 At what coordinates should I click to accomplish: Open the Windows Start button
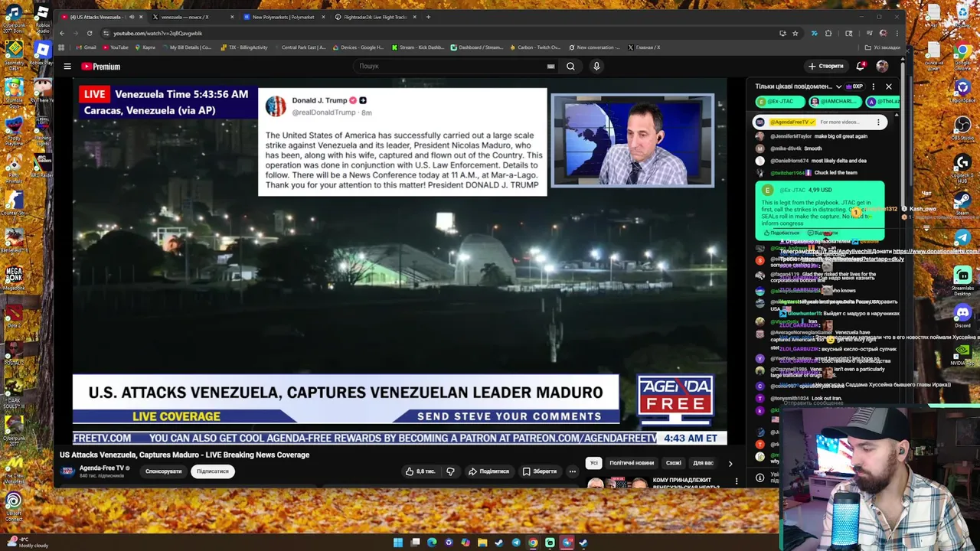coord(398,543)
